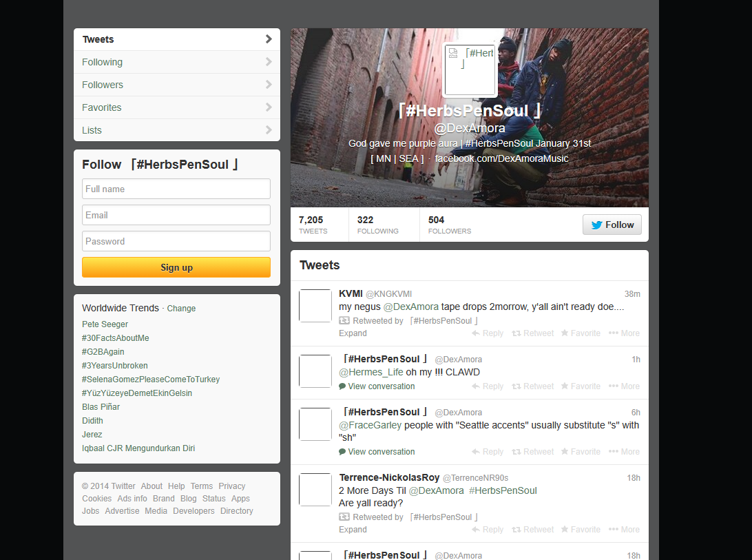752x560 pixels.
Task: Open the Ads info footer link
Action: 132,499
